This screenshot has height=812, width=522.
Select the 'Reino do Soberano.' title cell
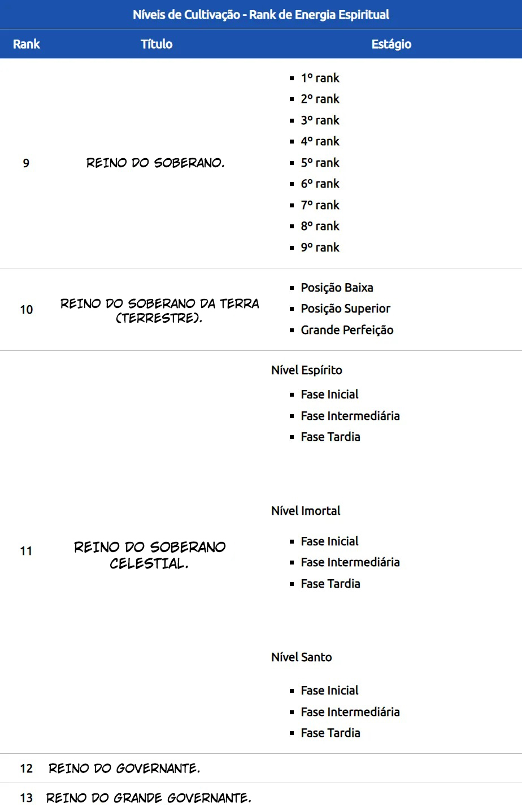point(155,163)
